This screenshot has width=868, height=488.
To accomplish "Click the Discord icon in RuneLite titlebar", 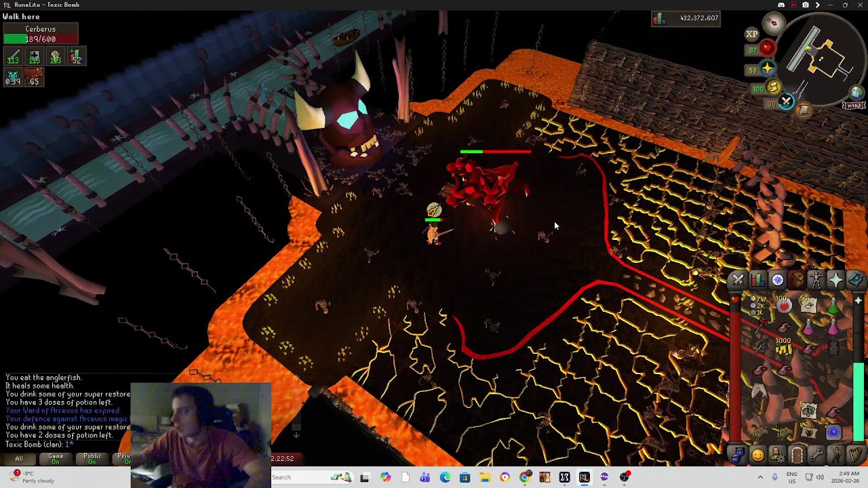I will click(781, 5).
